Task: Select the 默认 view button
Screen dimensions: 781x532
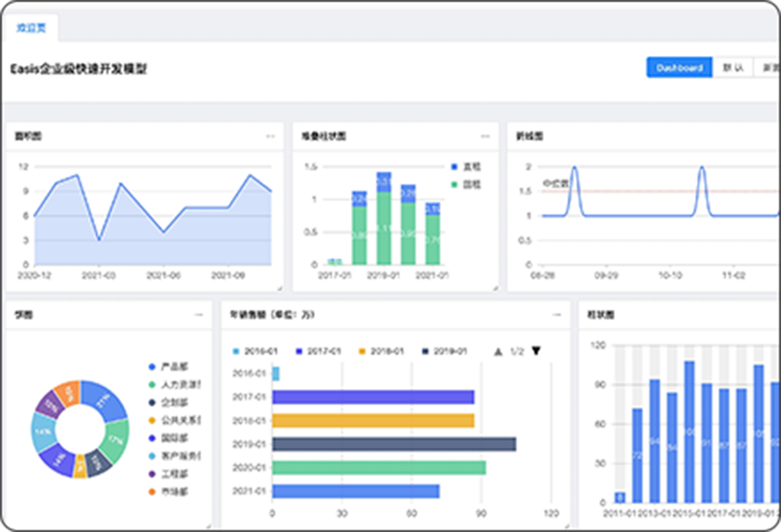Action: coord(732,68)
